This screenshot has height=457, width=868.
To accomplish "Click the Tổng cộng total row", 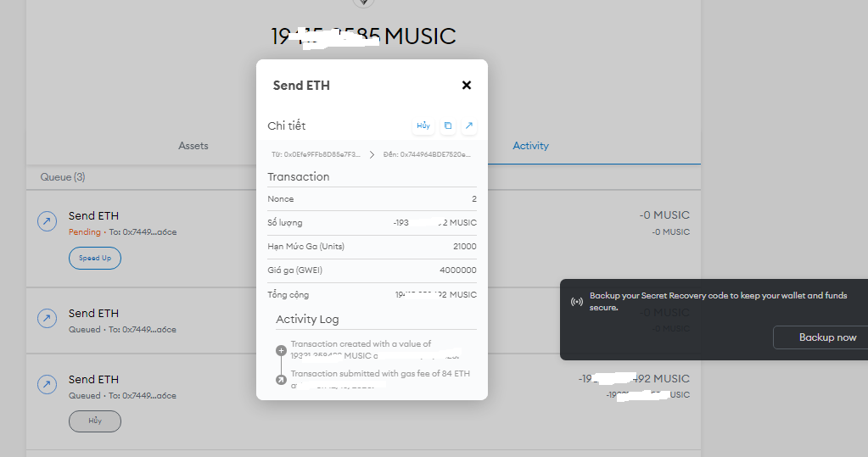I will pyautogui.click(x=372, y=294).
